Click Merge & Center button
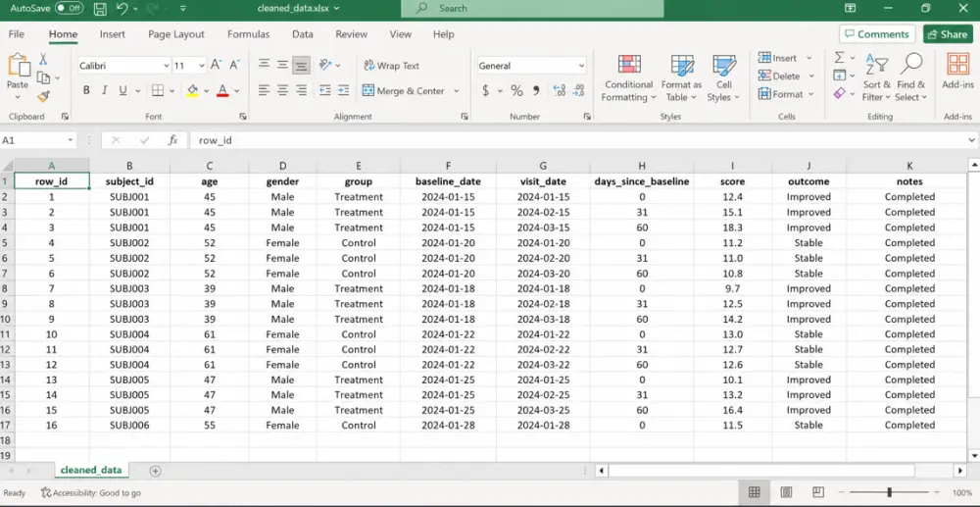The height and width of the screenshot is (507, 980). click(x=404, y=90)
